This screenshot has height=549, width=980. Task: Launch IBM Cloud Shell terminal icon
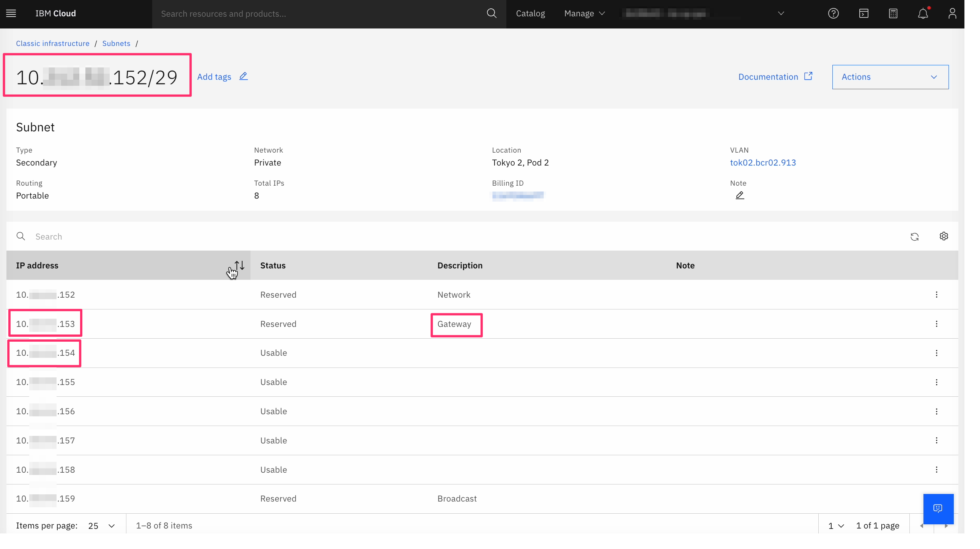(x=863, y=14)
